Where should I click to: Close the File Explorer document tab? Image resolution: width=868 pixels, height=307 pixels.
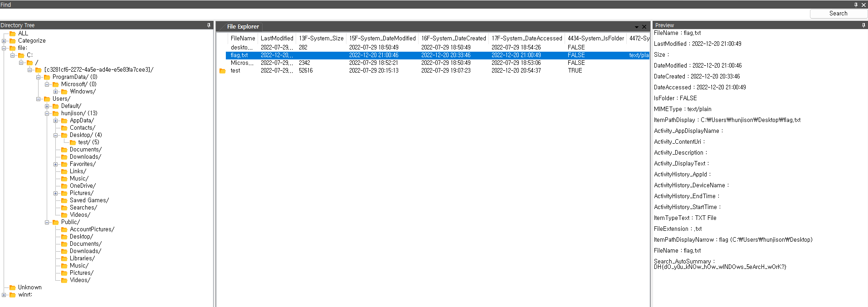644,27
